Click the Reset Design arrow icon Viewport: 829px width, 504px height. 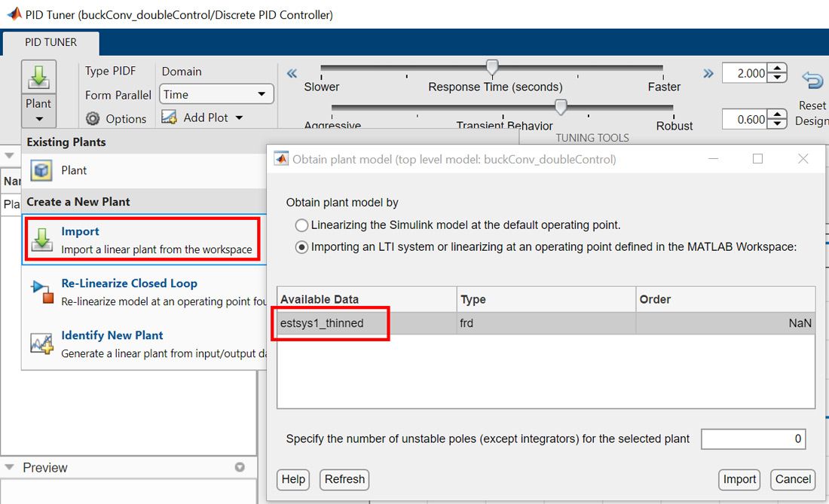point(812,81)
